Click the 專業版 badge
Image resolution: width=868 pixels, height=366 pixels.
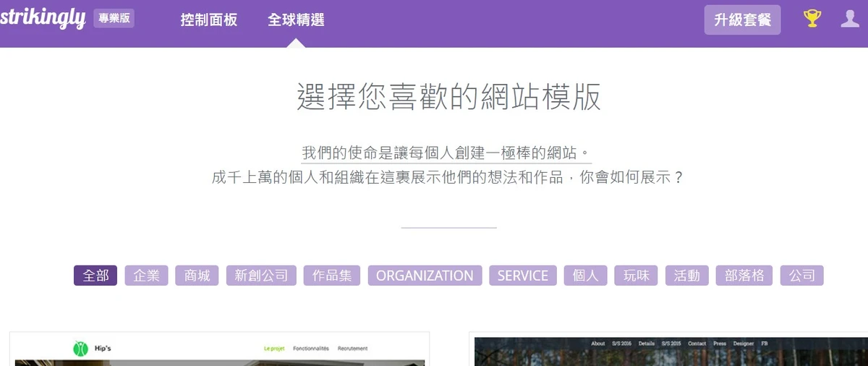[114, 19]
